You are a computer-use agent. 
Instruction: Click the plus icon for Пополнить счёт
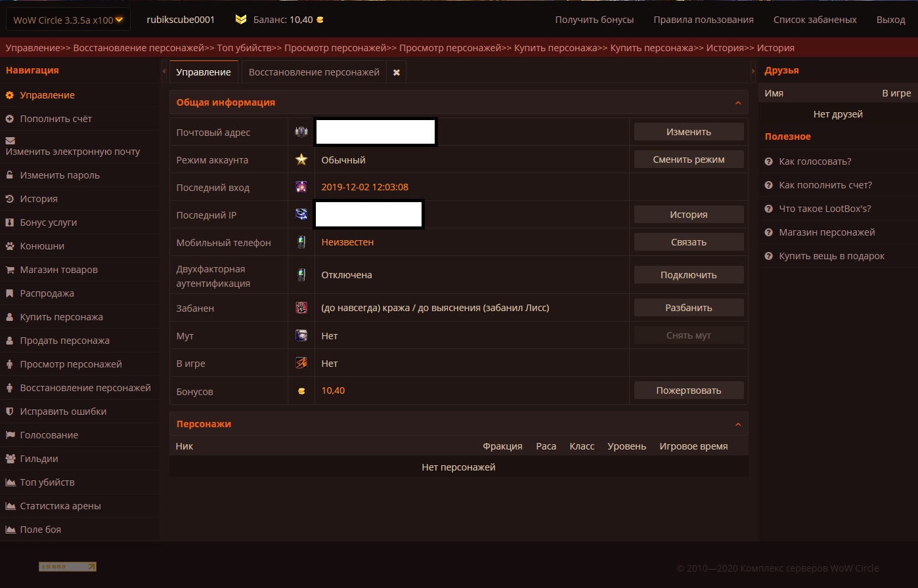click(x=10, y=119)
